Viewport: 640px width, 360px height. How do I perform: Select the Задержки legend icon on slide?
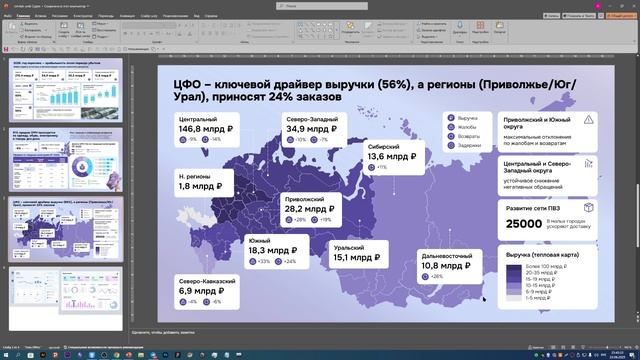pos(451,145)
